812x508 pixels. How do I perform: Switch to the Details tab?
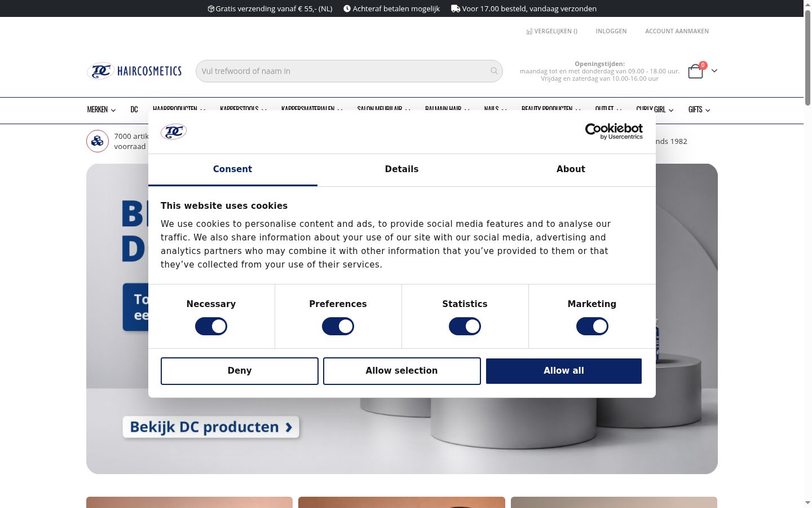pos(401,169)
